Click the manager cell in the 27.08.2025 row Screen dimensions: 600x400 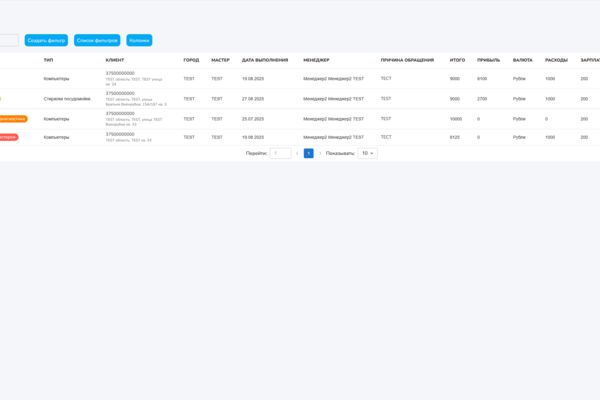coord(333,99)
